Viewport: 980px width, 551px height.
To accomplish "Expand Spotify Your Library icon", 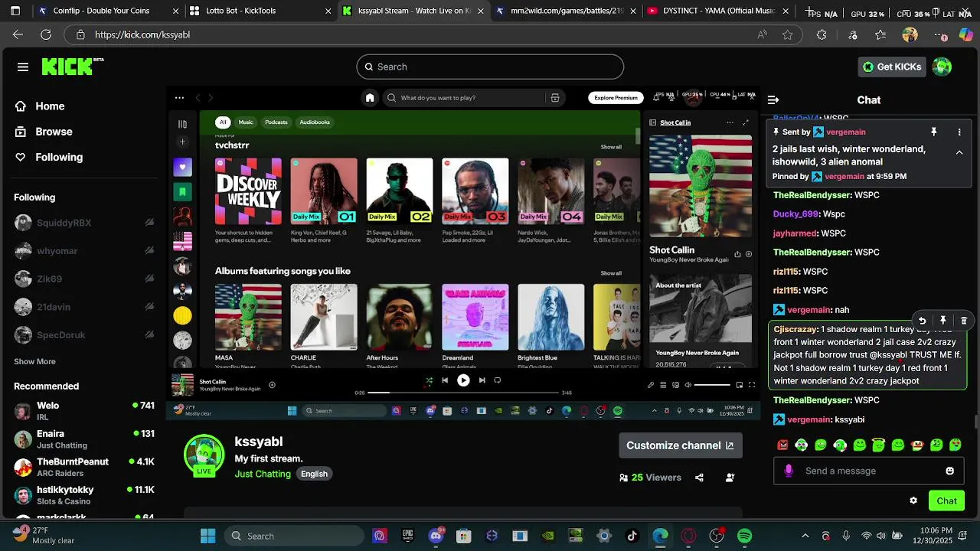I will (x=182, y=124).
